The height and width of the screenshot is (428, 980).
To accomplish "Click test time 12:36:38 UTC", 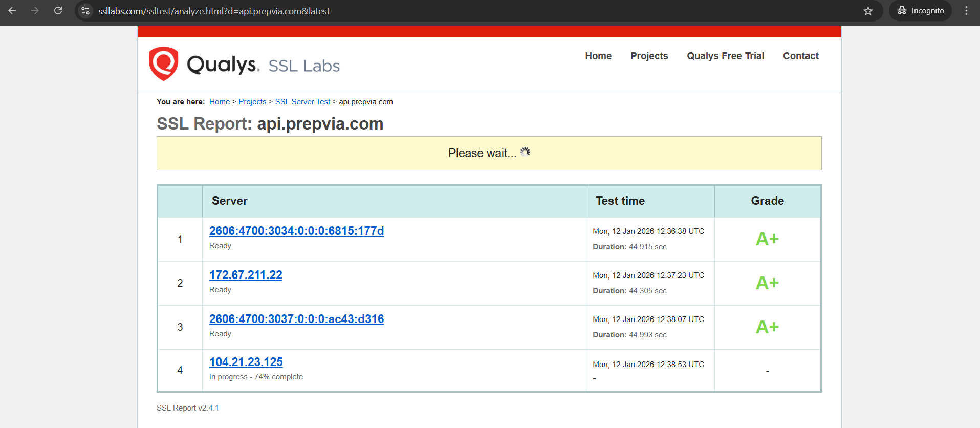I will (648, 231).
